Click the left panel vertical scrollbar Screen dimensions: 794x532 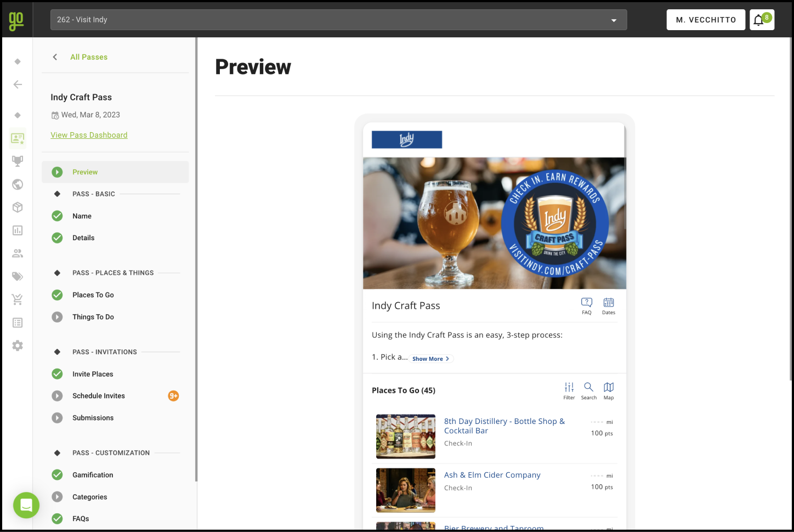[x=196, y=259]
